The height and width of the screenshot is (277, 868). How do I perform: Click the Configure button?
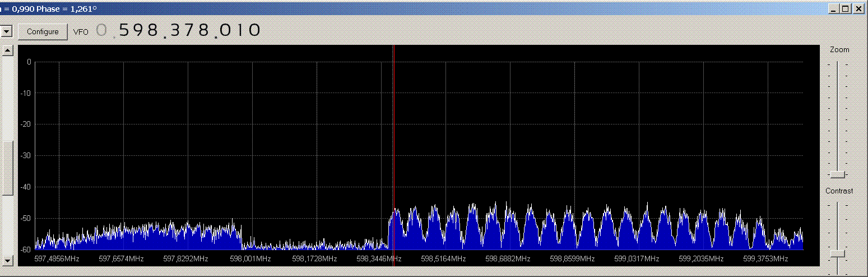pyautogui.click(x=43, y=31)
